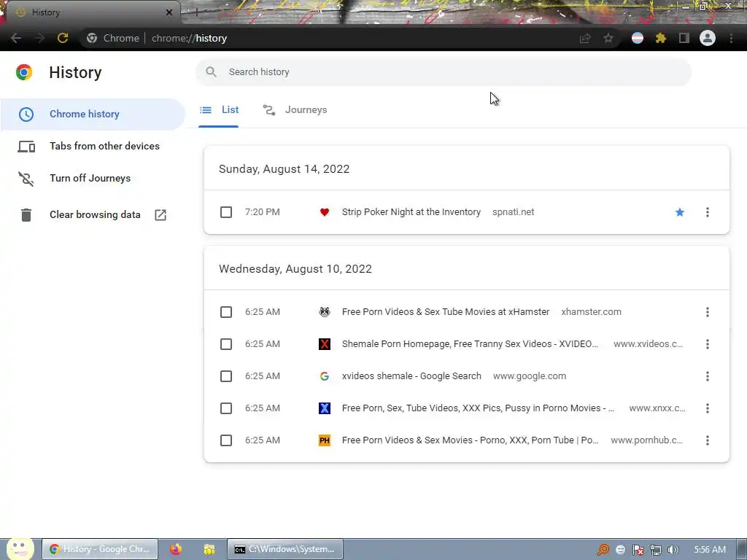Reload the history page

tap(63, 38)
